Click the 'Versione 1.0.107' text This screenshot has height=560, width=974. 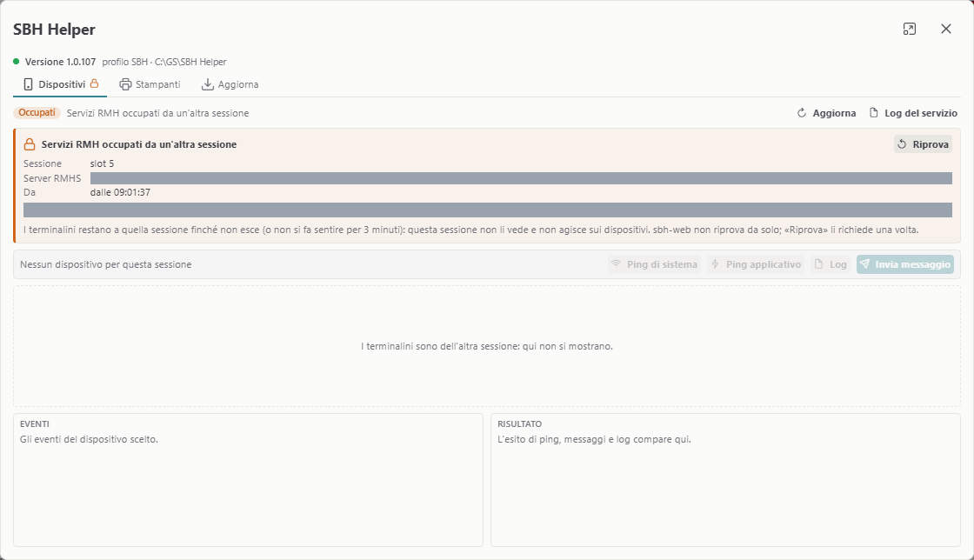pyautogui.click(x=60, y=62)
